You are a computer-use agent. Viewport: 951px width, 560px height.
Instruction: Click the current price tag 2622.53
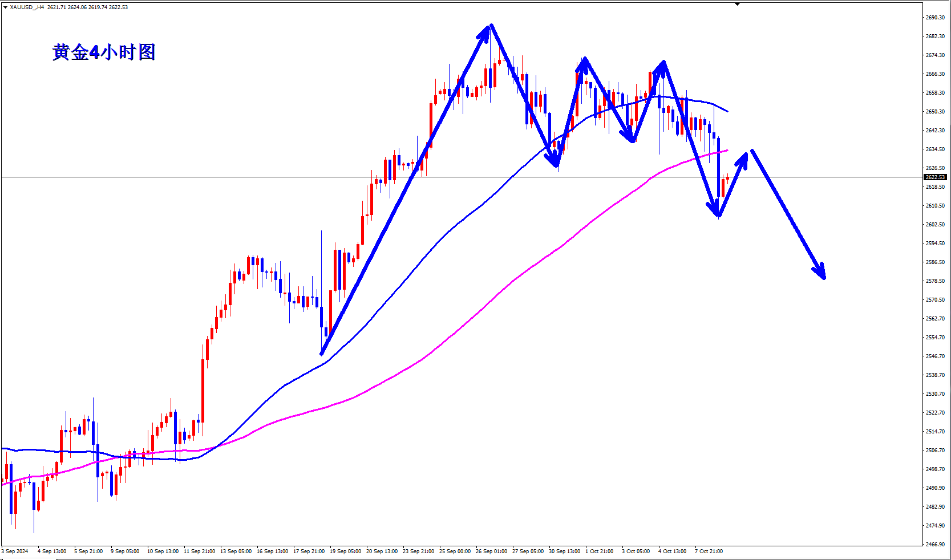click(x=935, y=177)
